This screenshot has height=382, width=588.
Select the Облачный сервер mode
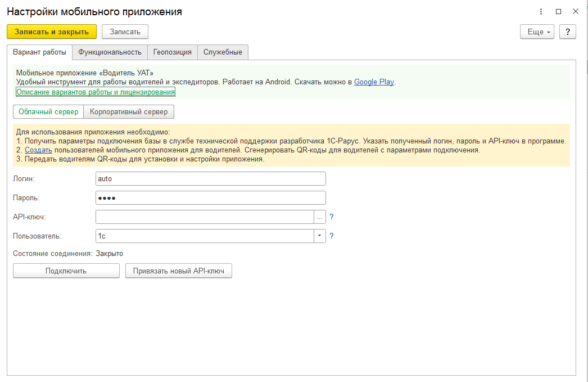click(48, 111)
